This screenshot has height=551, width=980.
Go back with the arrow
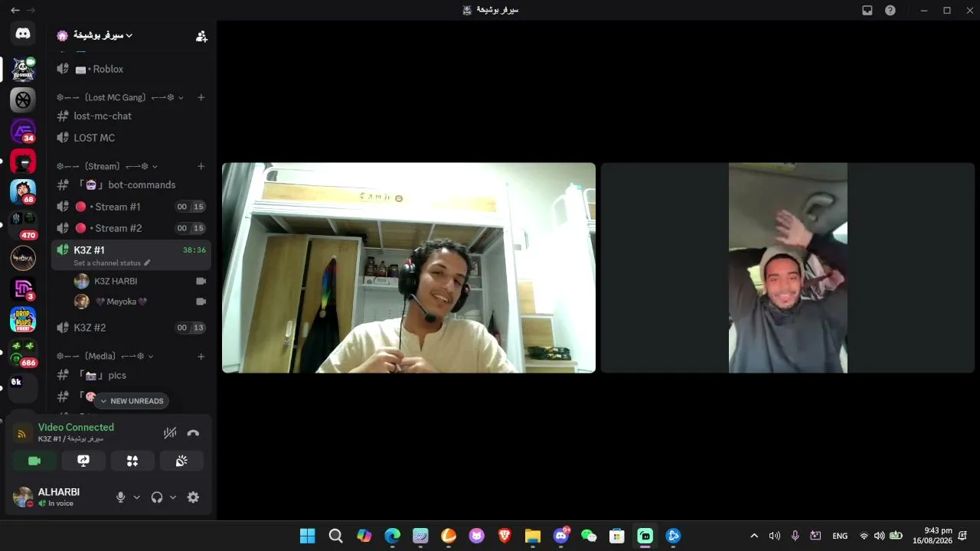pos(15,10)
